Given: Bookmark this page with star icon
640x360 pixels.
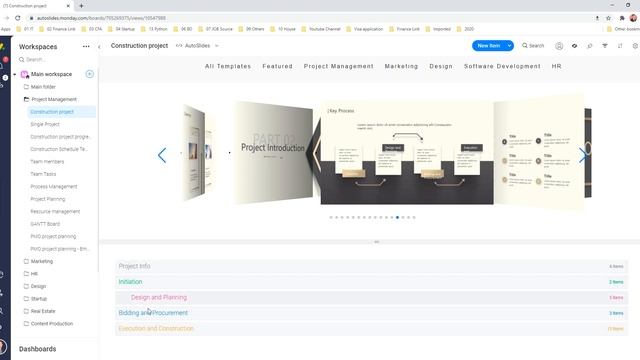Looking at the screenshot, I should click(609, 18).
